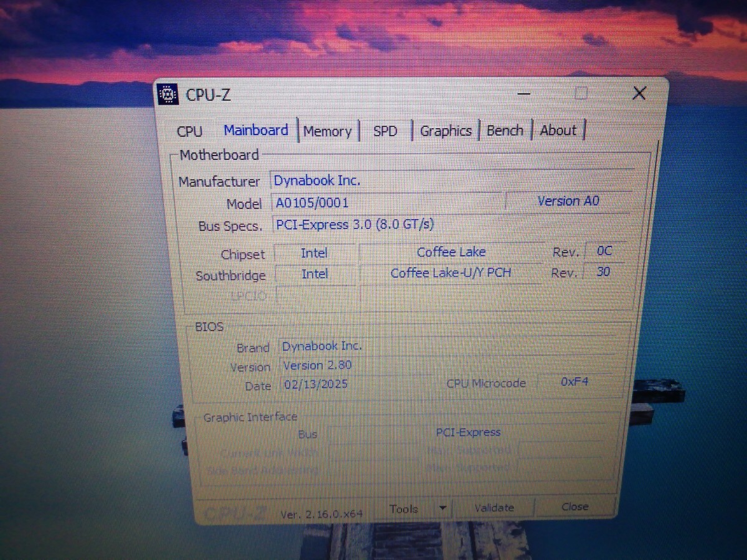Select the Mainboard tab

[256, 130]
